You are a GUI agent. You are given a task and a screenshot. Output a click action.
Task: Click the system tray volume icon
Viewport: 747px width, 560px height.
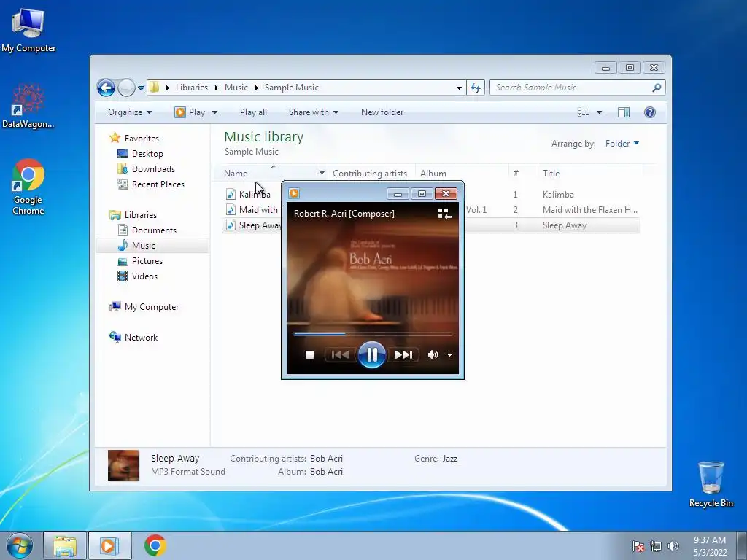tap(673, 546)
